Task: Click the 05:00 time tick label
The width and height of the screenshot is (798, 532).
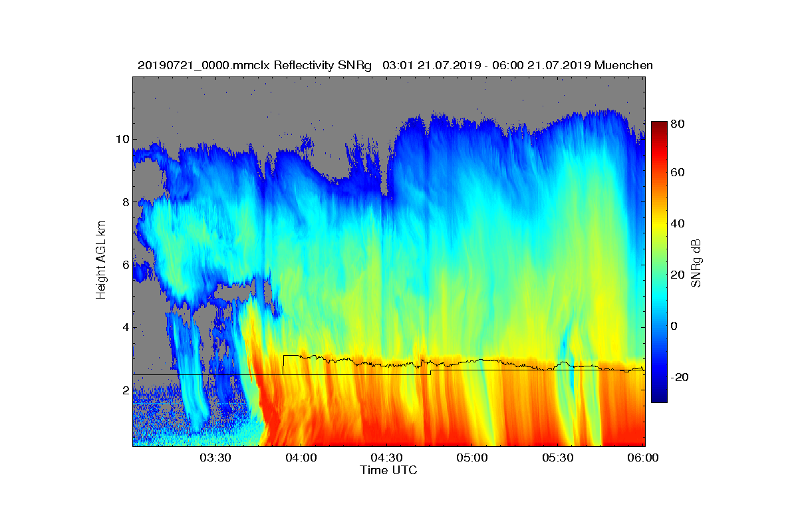Action: [473, 458]
